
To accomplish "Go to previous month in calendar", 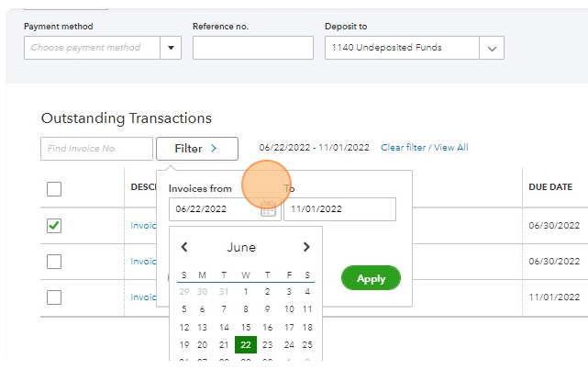I will tap(184, 247).
